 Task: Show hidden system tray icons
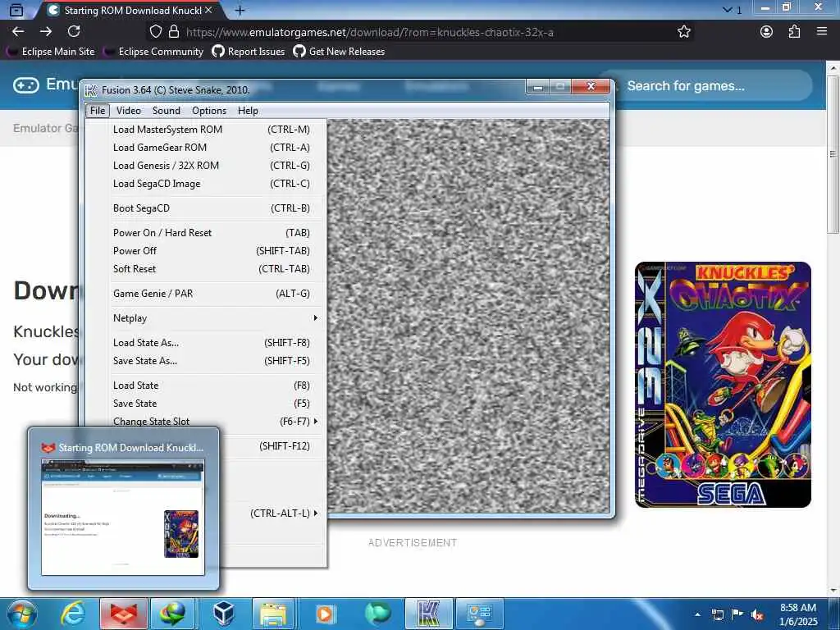pyautogui.click(x=697, y=614)
